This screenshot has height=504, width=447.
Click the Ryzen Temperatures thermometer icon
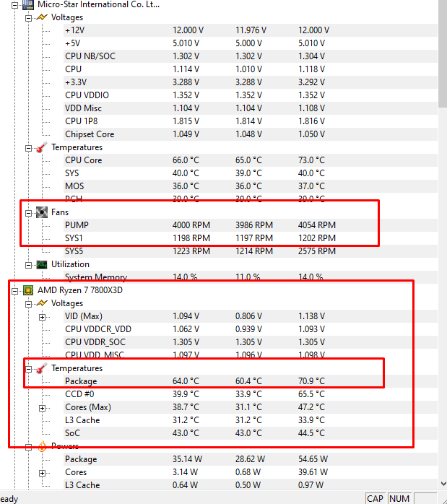coord(42,368)
